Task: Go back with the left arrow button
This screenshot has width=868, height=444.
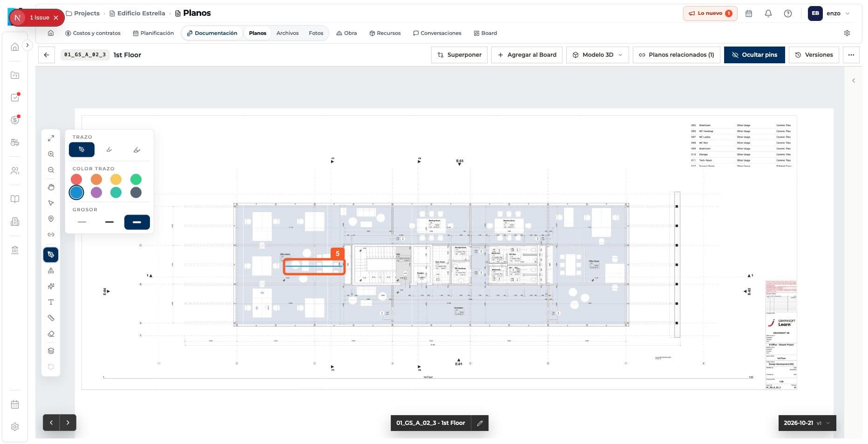Action: 47,55
